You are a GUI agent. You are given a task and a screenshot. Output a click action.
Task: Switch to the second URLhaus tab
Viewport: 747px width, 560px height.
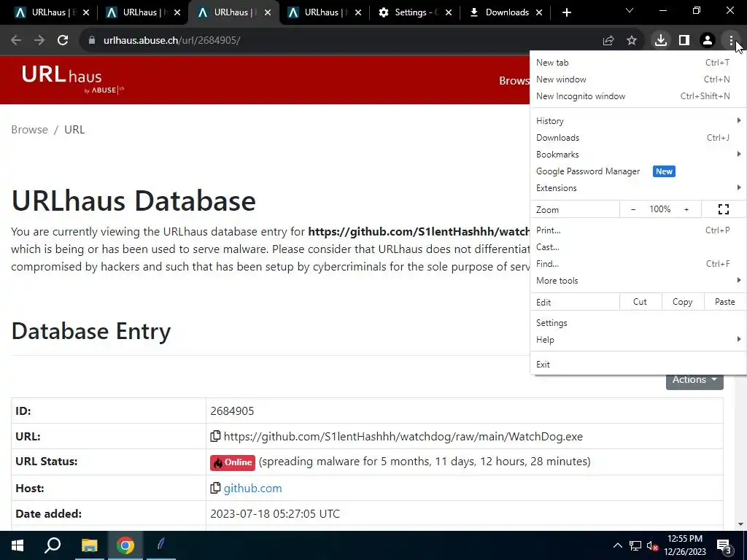[x=144, y=12]
